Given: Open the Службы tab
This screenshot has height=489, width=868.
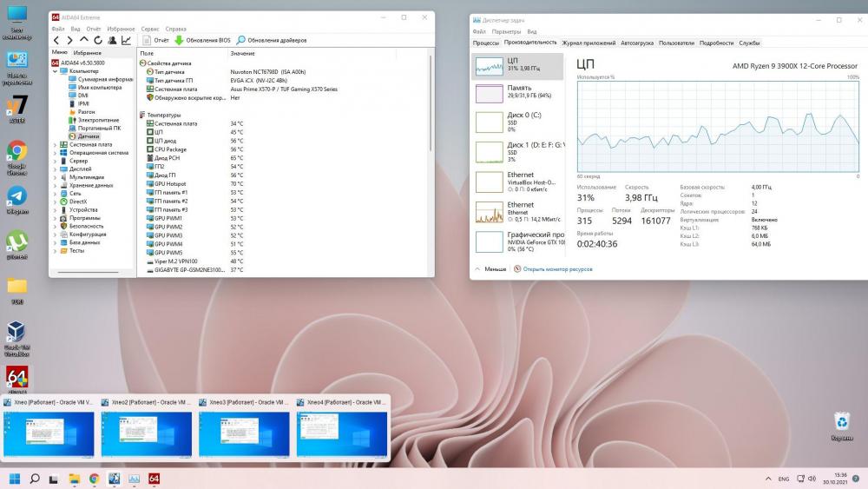Looking at the screenshot, I should pyautogui.click(x=749, y=43).
